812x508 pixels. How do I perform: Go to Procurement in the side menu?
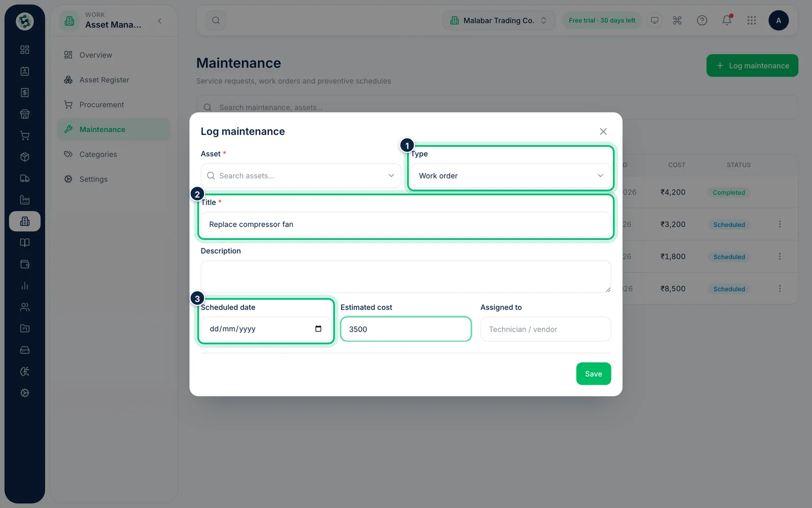coord(114,105)
